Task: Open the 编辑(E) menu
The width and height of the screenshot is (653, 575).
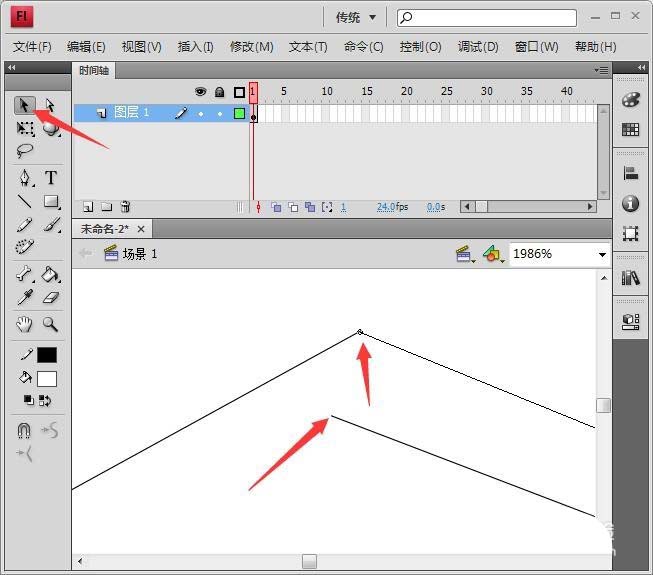Action: (x=86, y=47)
